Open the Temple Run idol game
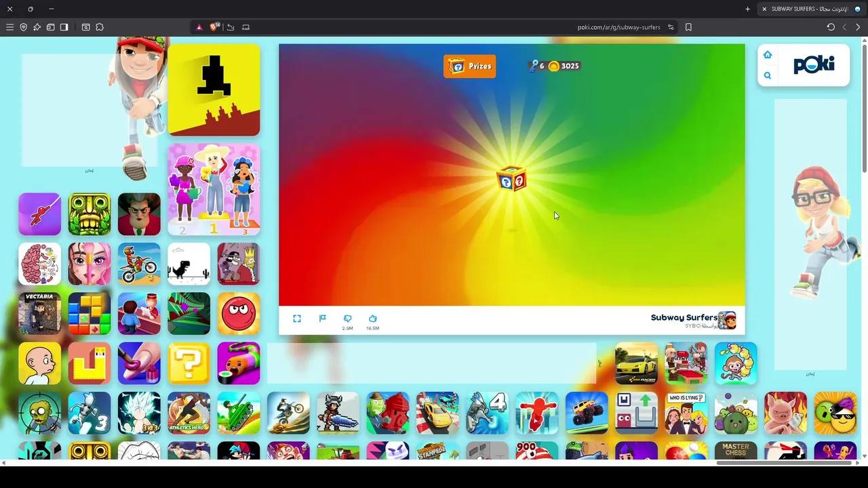Viewport: 868px width, 488px height. pos(90,214)
